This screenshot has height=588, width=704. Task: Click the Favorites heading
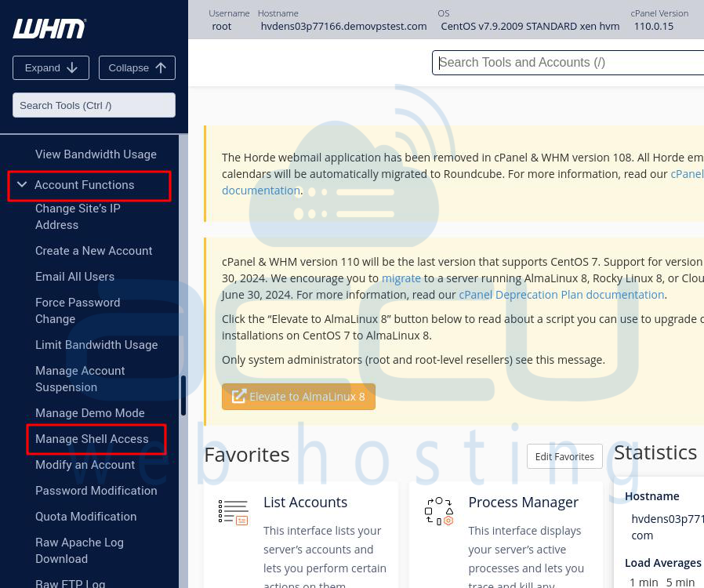tap(247, 456)
